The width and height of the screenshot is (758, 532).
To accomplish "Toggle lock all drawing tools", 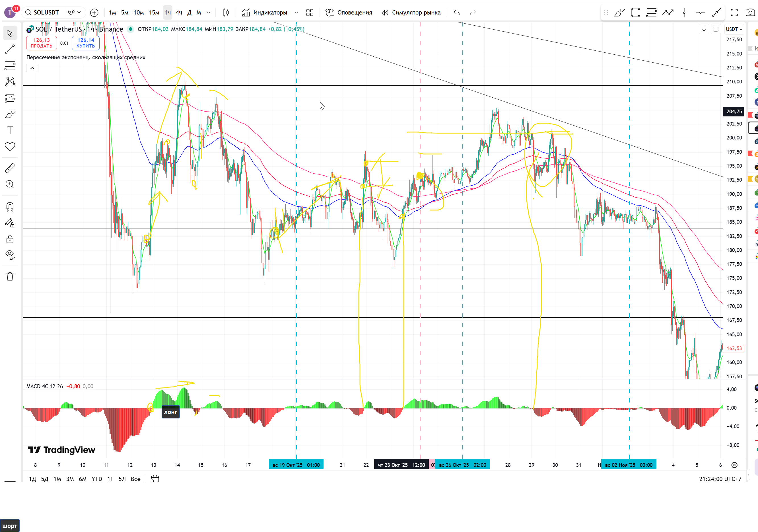I will tap(10, 239).
